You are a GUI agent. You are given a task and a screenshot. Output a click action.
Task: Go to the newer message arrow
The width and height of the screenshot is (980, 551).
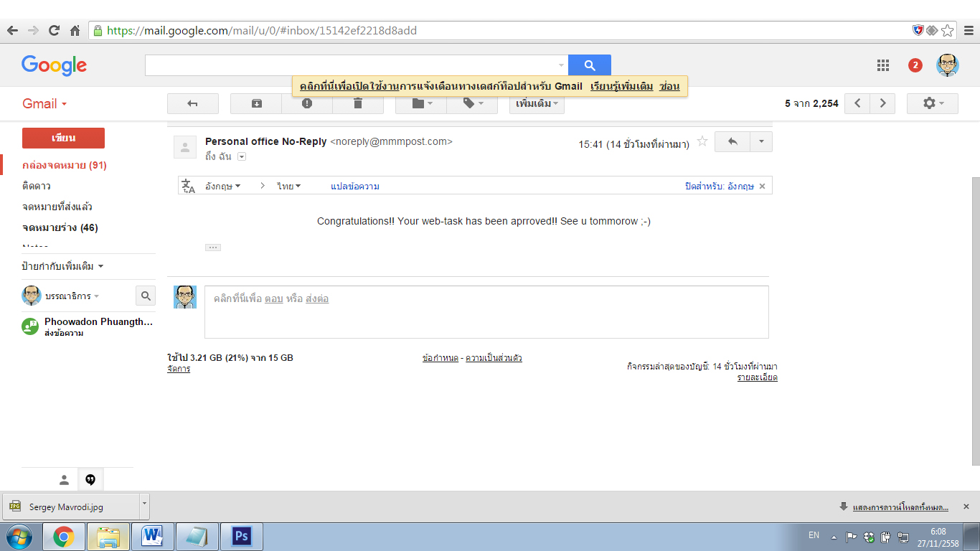[857, 103]
